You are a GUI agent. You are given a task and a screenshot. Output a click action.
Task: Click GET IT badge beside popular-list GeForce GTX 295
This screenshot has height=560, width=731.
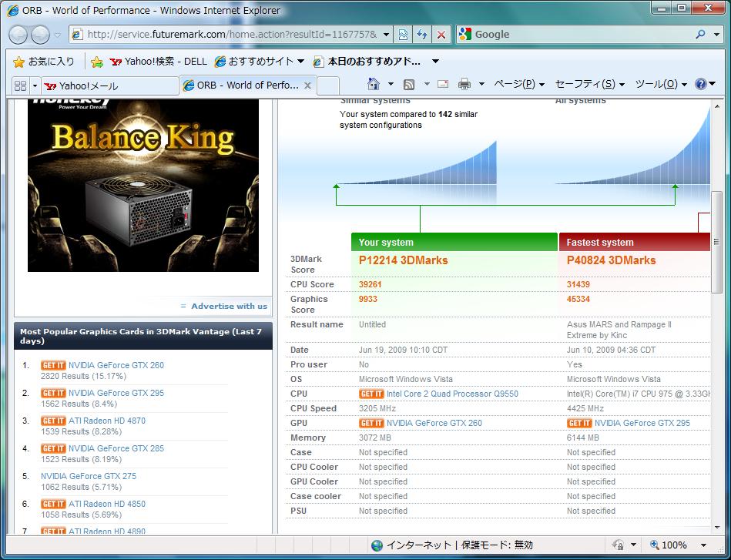53,393
